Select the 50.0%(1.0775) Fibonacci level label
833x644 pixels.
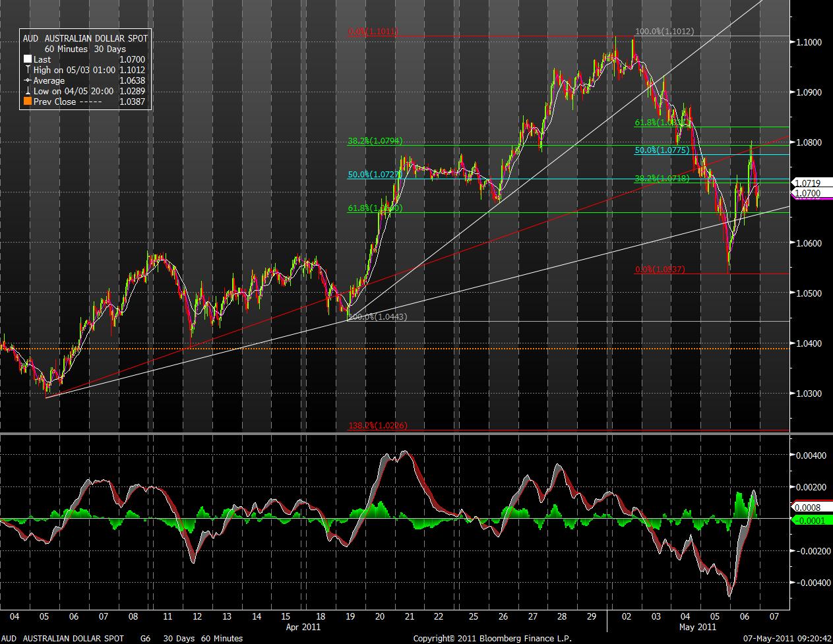[x=663, y=150]
